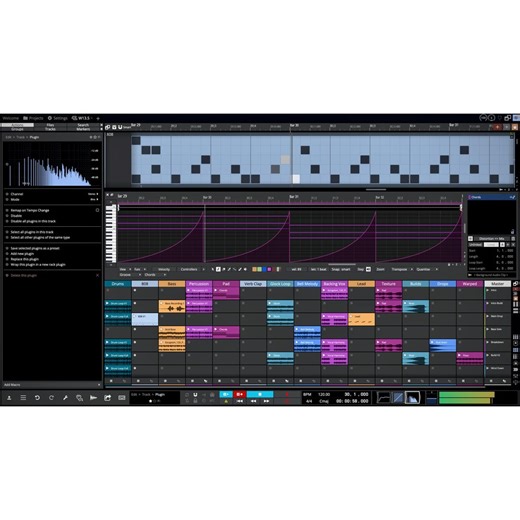Click the green color swatch in MIDI toolbar
Screen dimensions: 520x520
(x=259, y=269)
